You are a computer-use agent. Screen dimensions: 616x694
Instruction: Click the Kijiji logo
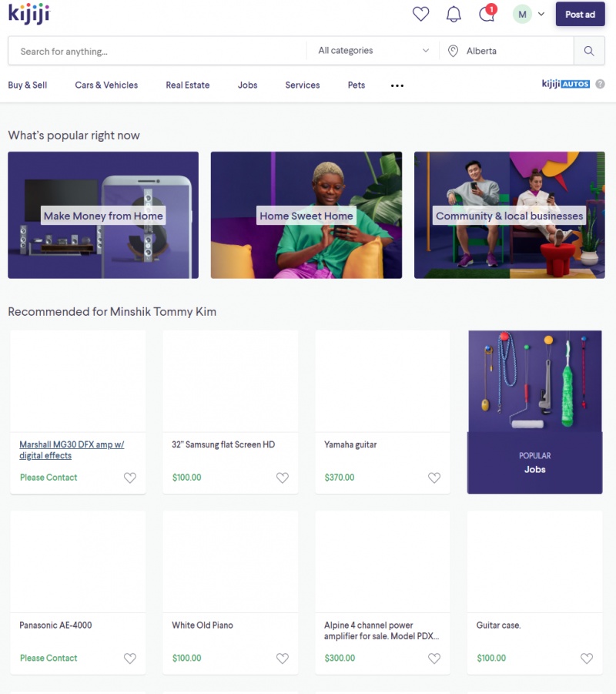(x=29, y=14)
